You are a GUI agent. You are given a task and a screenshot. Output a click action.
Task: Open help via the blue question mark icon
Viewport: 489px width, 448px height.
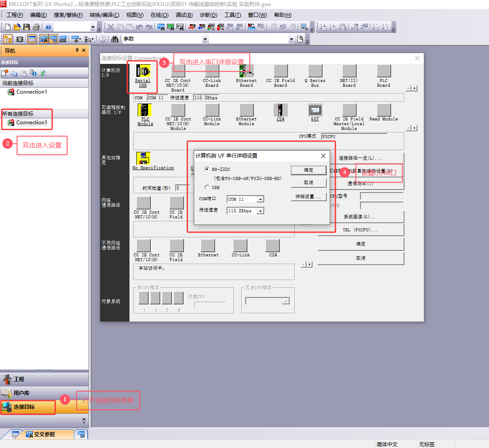[48, 27]
